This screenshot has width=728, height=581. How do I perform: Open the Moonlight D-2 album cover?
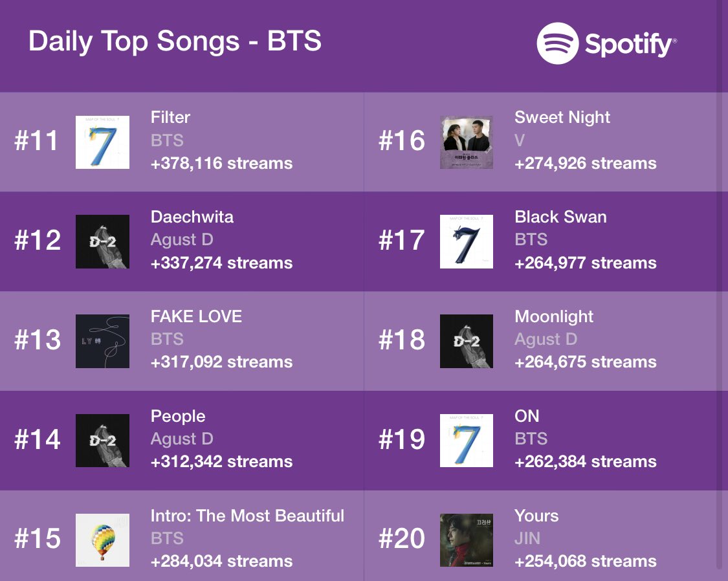(x=467, y=341)
